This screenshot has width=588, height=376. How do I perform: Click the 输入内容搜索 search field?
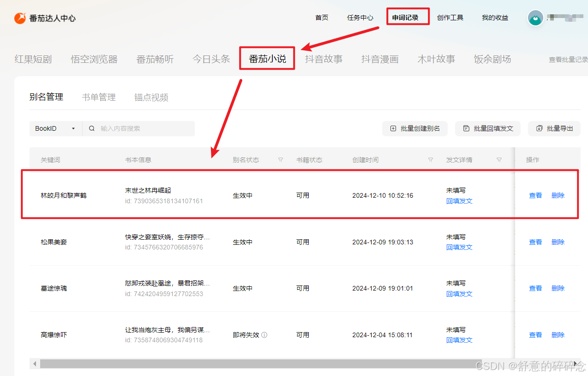coord(138,128)
